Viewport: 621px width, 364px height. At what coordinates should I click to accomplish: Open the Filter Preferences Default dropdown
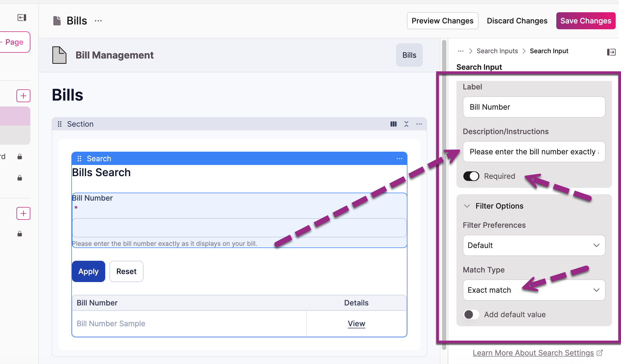534,245
